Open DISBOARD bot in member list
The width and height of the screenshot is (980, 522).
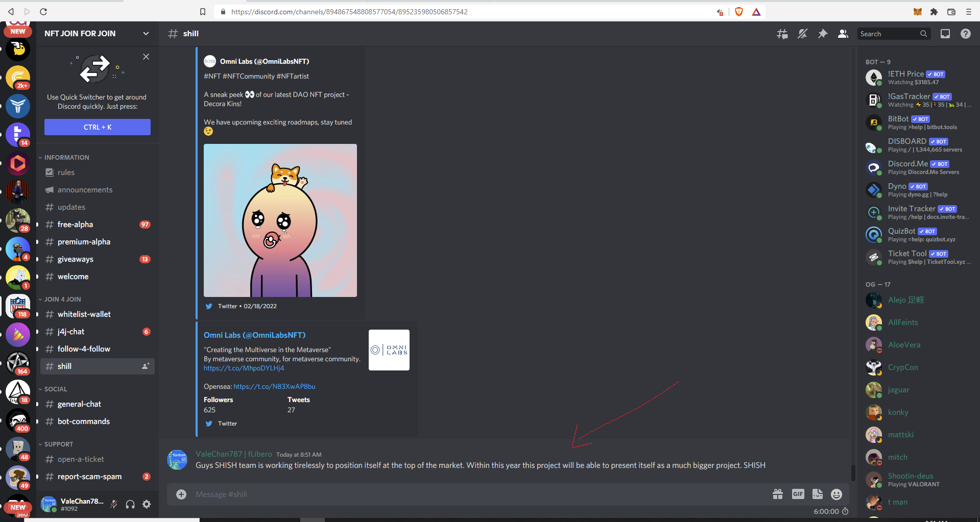pyautogui.click(x=918, y=145)
